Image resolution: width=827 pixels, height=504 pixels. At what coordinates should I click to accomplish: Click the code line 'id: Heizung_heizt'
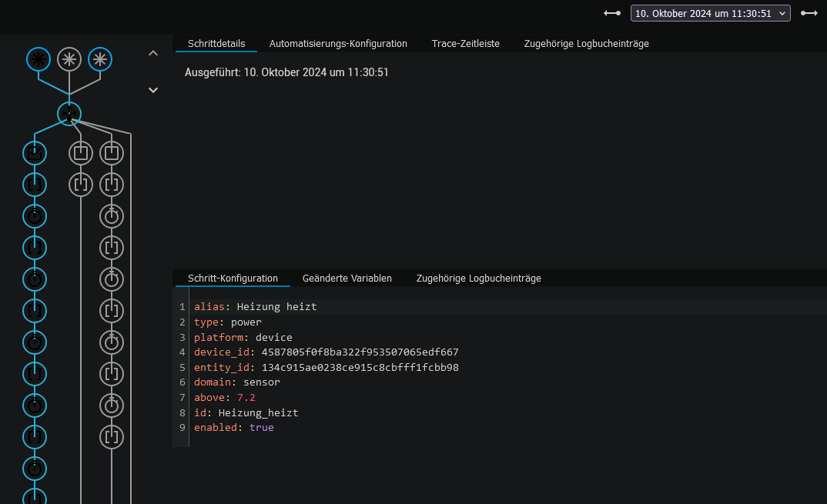click(x=246, y=412)
